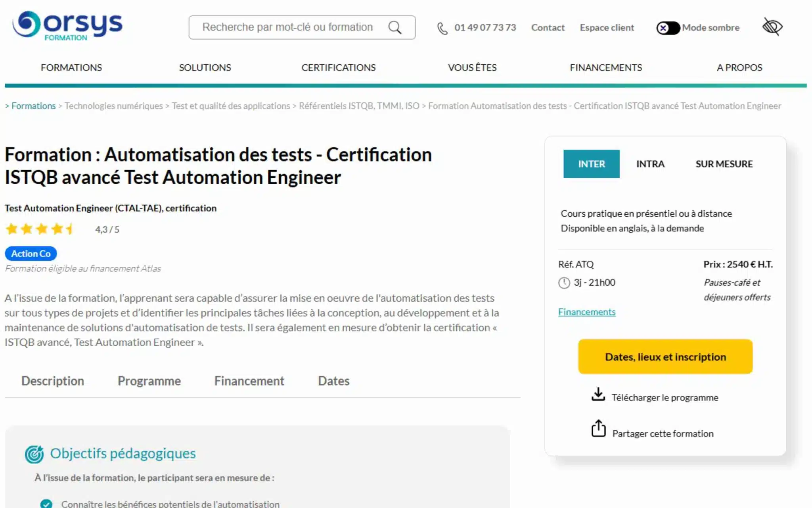Screen dimensions: 812x508
Task: Open the FORMATIONS menu
Action: pos(71,67)
